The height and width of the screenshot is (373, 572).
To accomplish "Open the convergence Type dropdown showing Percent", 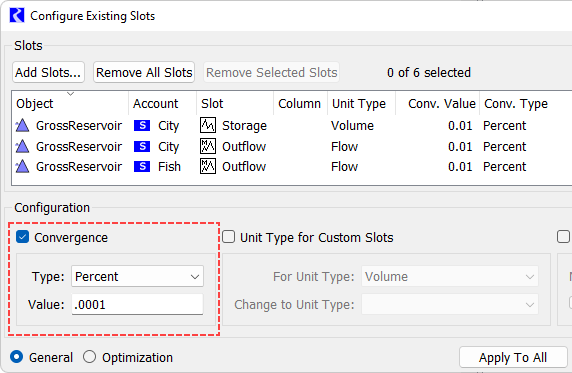I will [x=138, y=276].
